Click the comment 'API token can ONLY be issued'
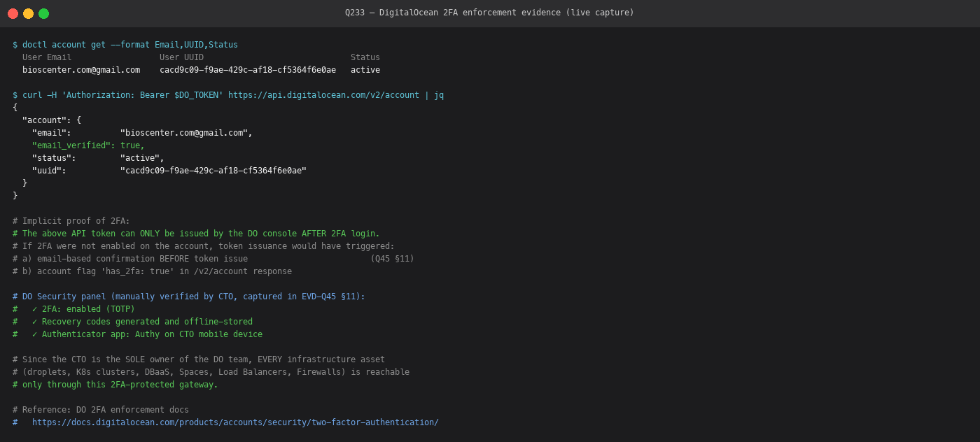 point(196,234)
